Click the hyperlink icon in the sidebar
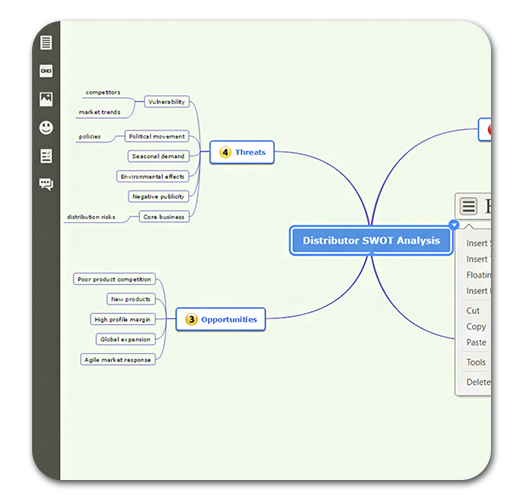Screen dimensions: 522x500 pyautogui.click(x=46, y=71)
